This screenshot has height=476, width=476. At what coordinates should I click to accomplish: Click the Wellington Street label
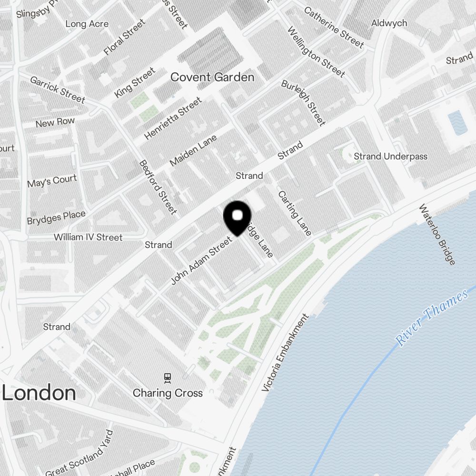[x=316, y=51]
